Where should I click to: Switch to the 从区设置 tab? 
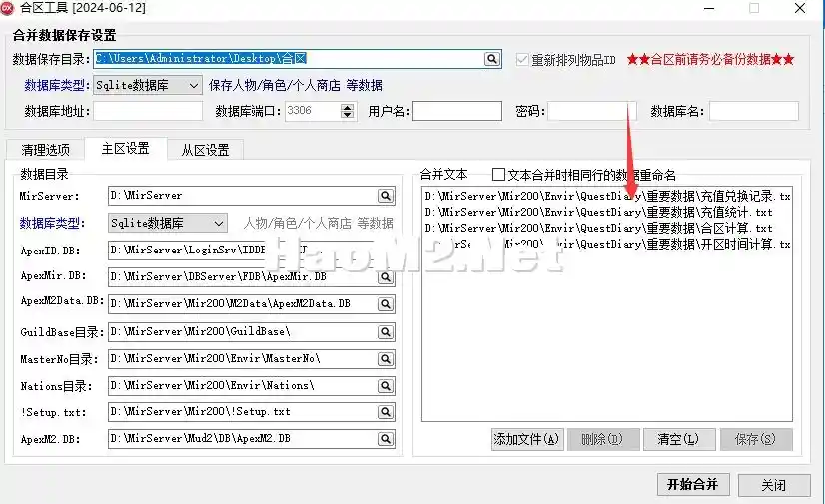pyautogui.click(x=205, y=150)
